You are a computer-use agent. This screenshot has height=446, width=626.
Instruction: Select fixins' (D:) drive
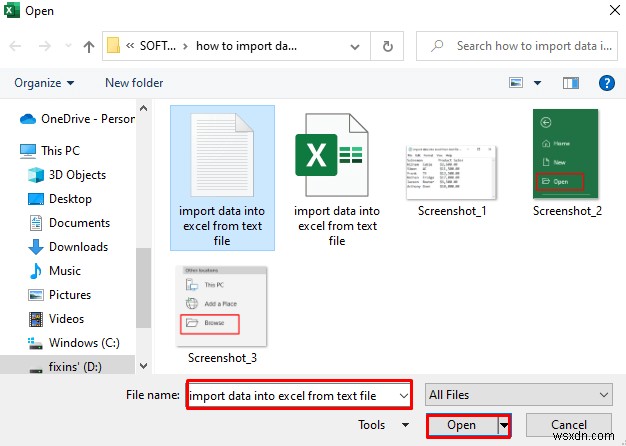pyautogui.click(x=66, y=367)
